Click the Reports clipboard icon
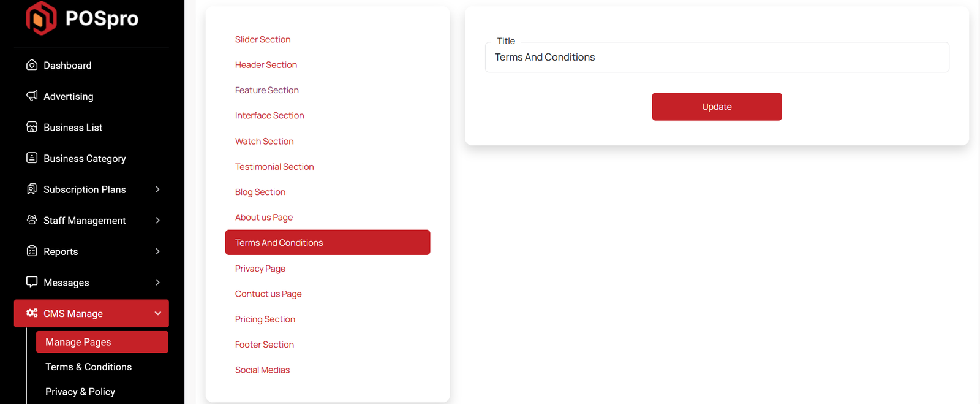The image size is (980, 404). tap(32, 251)
